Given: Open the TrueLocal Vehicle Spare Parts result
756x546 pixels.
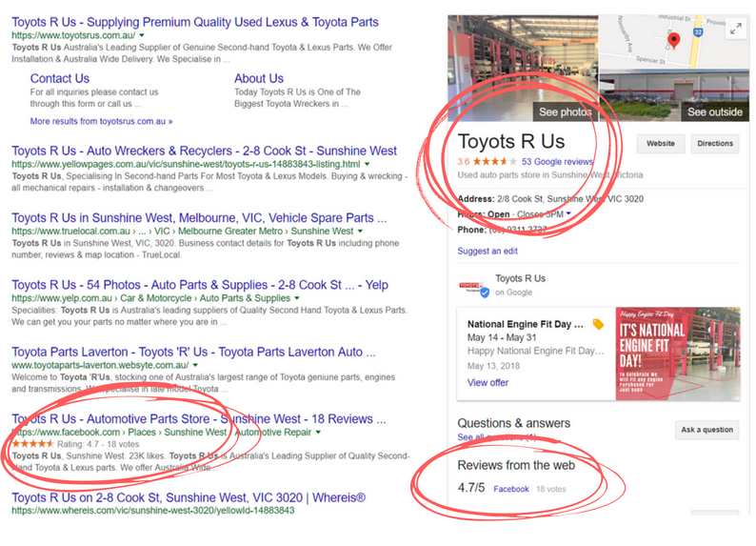Looking at the screenshot, I should coord(199,217).
